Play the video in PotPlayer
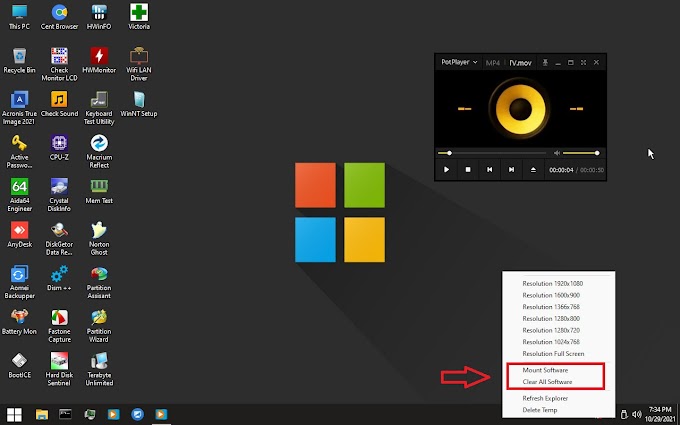 [x=446, y=170]
